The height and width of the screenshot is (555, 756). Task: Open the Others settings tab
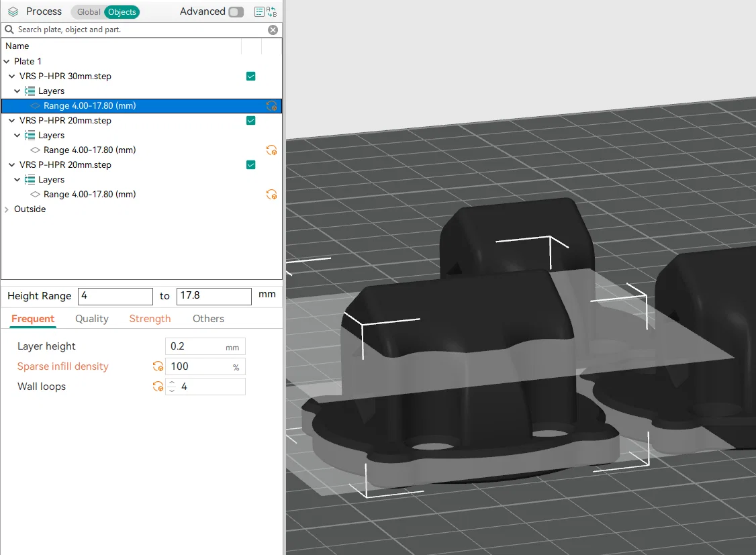(208, 319)
